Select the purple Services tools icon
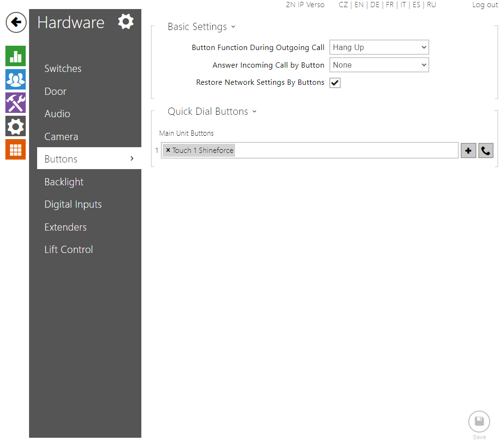 16,103
